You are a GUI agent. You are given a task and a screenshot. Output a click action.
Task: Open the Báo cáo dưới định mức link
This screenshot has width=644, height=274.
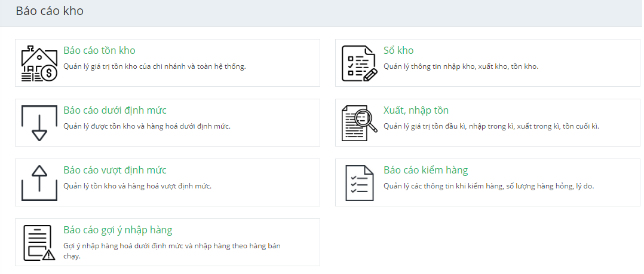coord(115,111)
